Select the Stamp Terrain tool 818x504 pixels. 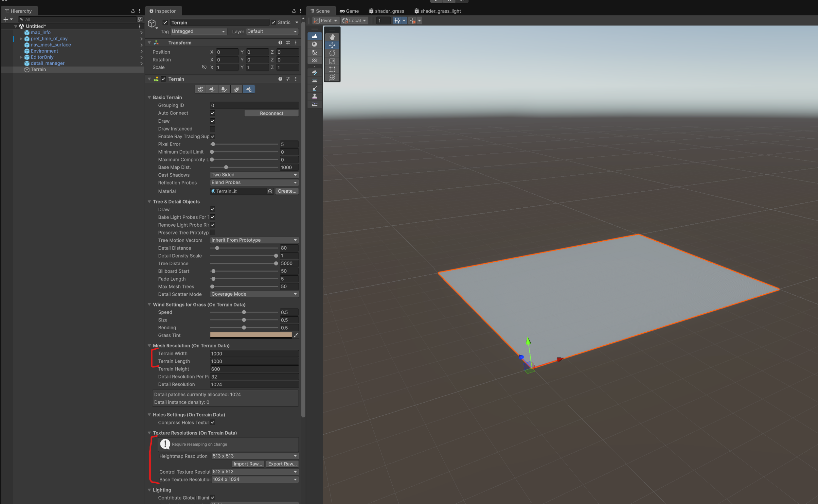click(314, 96)
